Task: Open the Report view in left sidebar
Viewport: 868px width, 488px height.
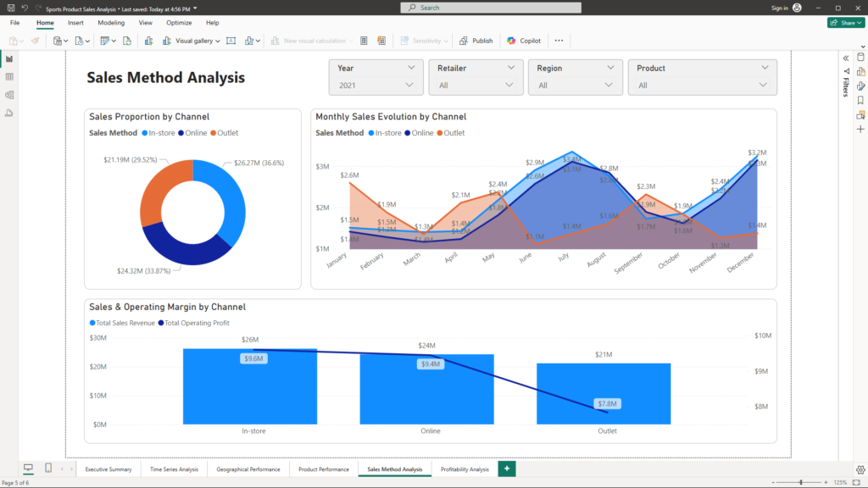Action: pos(9,58)
